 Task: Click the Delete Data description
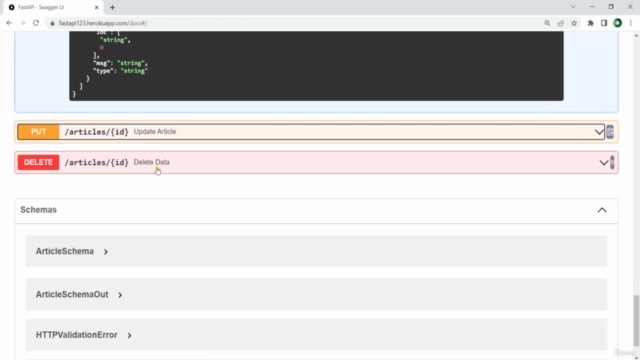click(x=151, y=162)
